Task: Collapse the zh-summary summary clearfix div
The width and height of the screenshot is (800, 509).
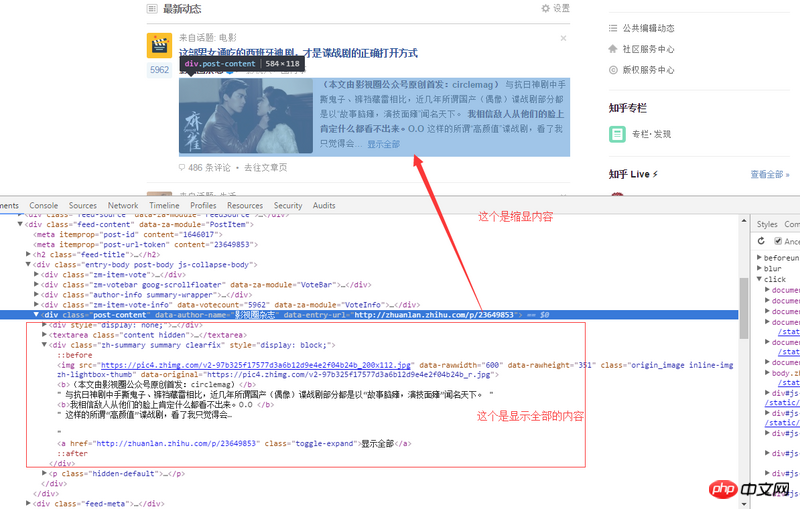Action: pyautogui.click(x=44, y=345)
